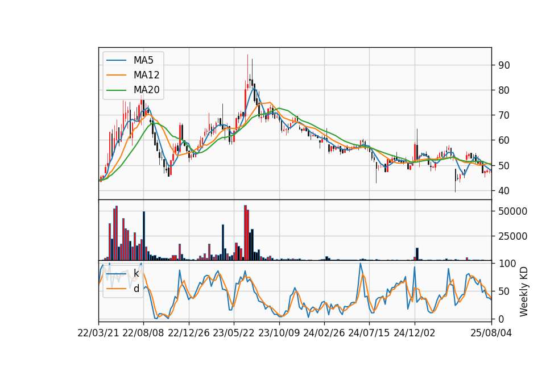Click the 24/07/15 date axis label
The height and width of the screenshot is (392, 546).
(369, 333)
